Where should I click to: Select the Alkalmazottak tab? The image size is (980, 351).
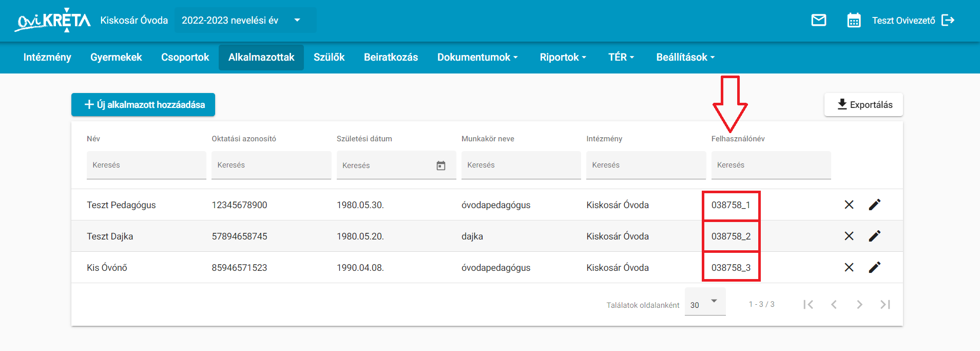pyautogui.click(x=261, y=57)
